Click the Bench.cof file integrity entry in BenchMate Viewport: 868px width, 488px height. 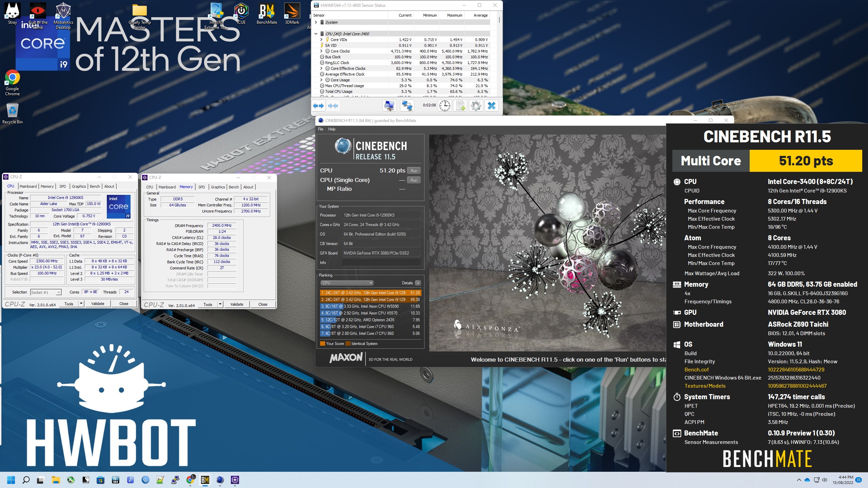[696, 370]
